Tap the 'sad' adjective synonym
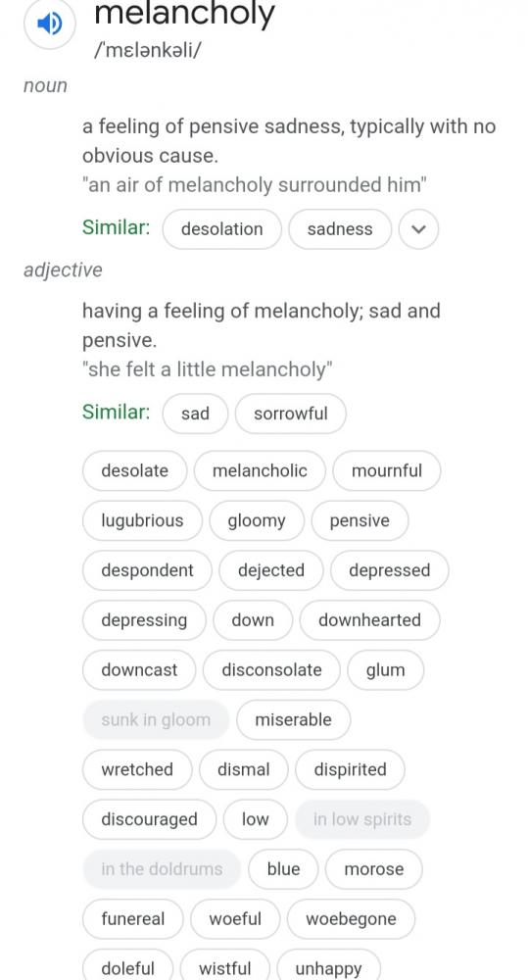This screenshot has width=528, height=980. 195,414
